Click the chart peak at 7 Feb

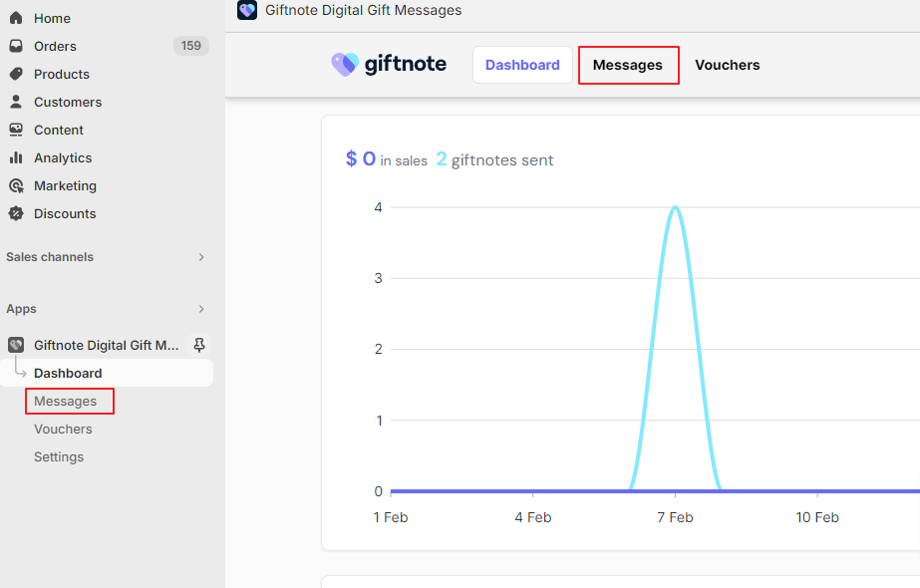676,207
